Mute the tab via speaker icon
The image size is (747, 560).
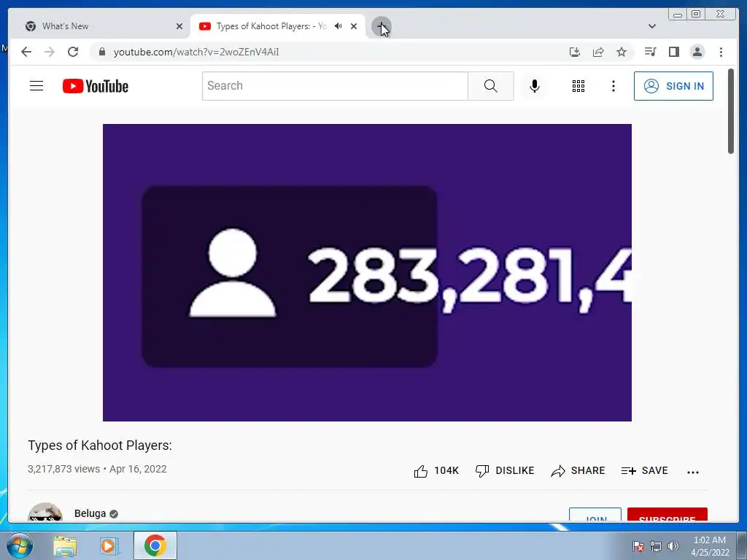click(338, 26)
